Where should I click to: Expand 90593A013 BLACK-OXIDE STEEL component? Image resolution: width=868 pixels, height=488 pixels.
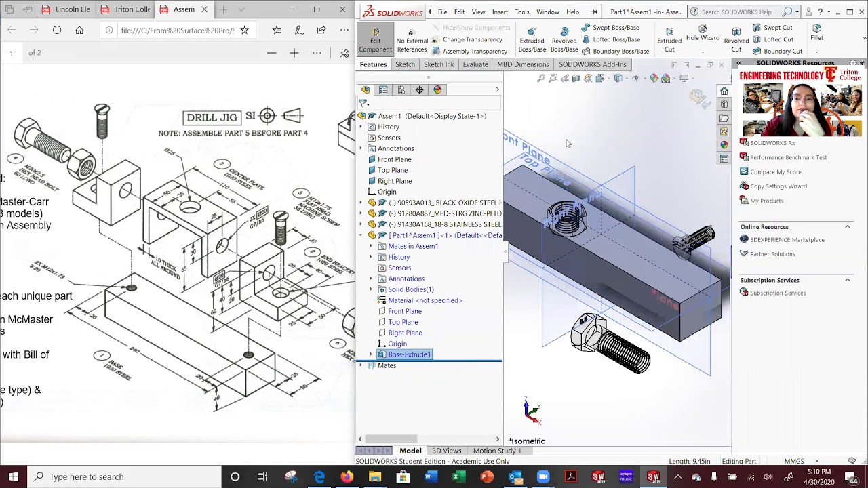(361, 203)
